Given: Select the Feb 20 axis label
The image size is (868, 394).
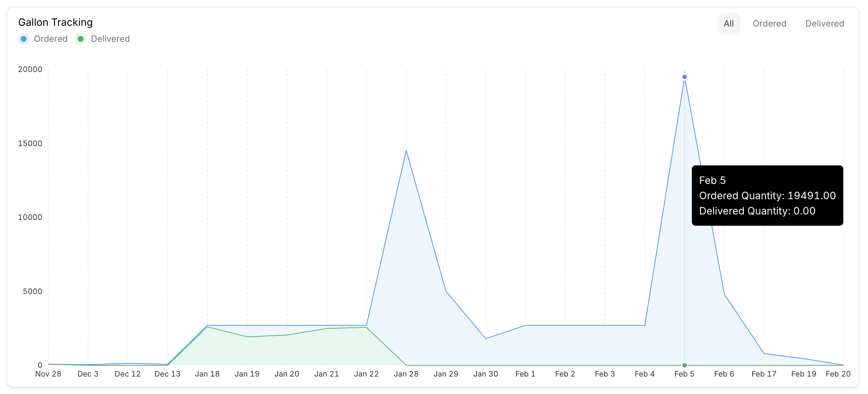Looking at the screenshot, I should tap(838, 373).
